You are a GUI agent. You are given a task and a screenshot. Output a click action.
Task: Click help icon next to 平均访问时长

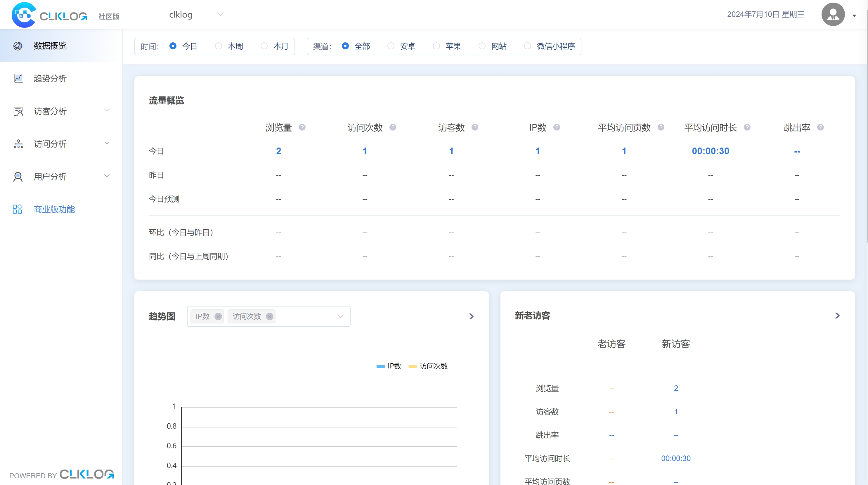[x=747, y=127]
